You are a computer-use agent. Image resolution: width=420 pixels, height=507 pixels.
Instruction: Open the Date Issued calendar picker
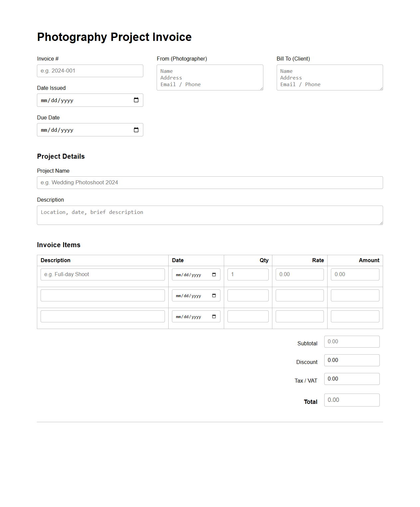(x=136, y=100)
